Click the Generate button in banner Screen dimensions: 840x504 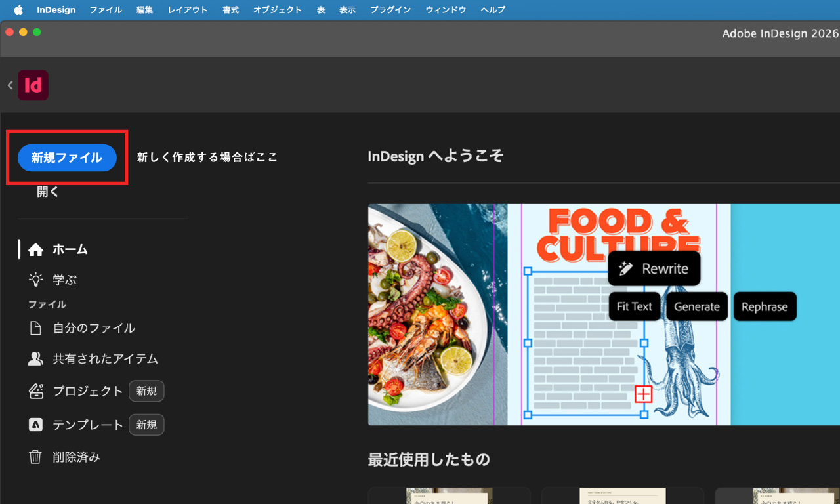[x=697, y=306]
